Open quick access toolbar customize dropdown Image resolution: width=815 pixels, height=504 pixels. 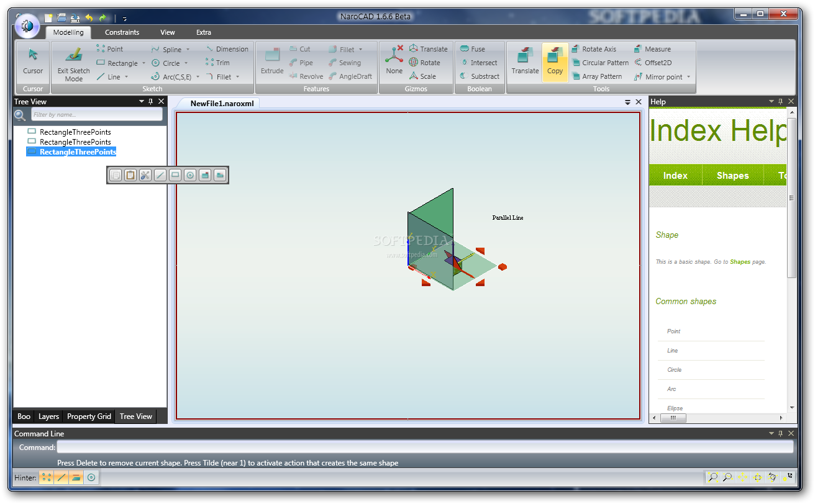pos(124,19)
